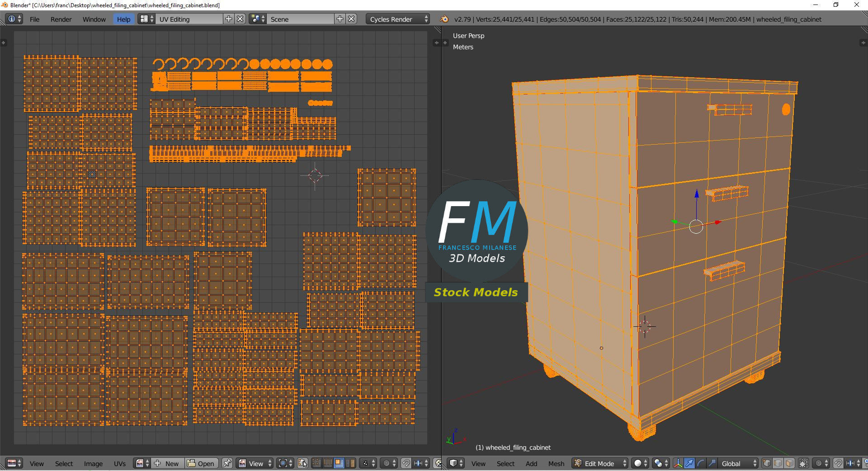This screenshot has height=471, width=868.
Task: Expand the 3D viewport tool shelf
Action: click(445, 43)
